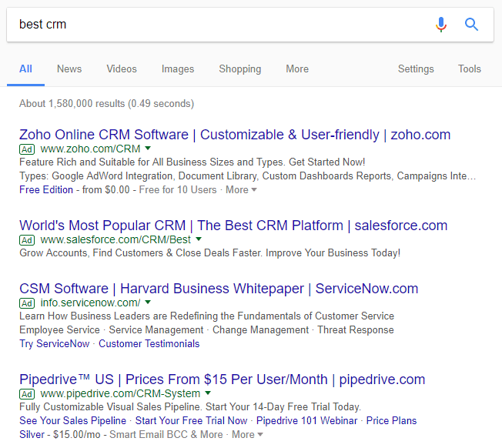
Task: Click the www.salesforce.com/CRM/Best green URL
Action: tap(115, 239)
